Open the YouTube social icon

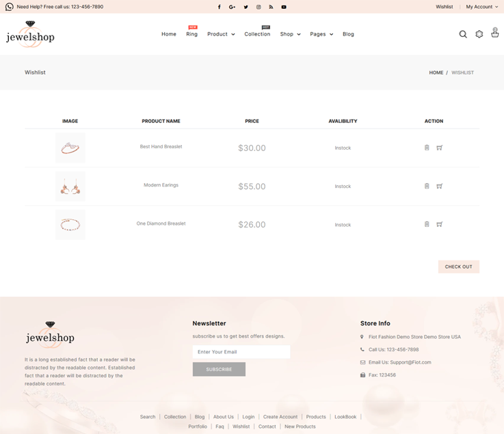(284, 7)
